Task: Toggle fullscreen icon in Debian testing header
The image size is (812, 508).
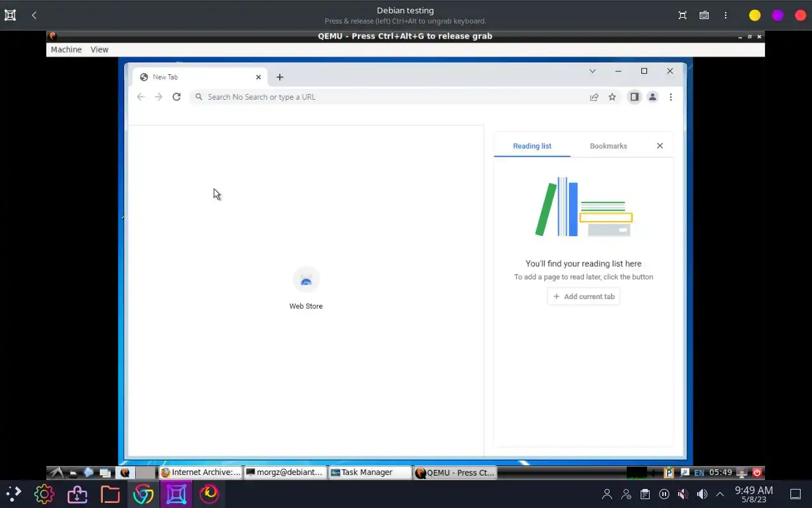Action: tap(683, 15)
